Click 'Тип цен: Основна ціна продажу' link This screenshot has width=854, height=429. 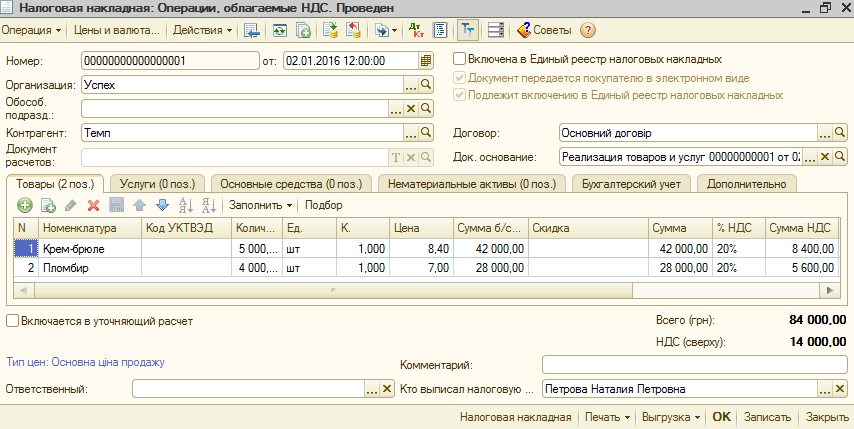(85, 362)
